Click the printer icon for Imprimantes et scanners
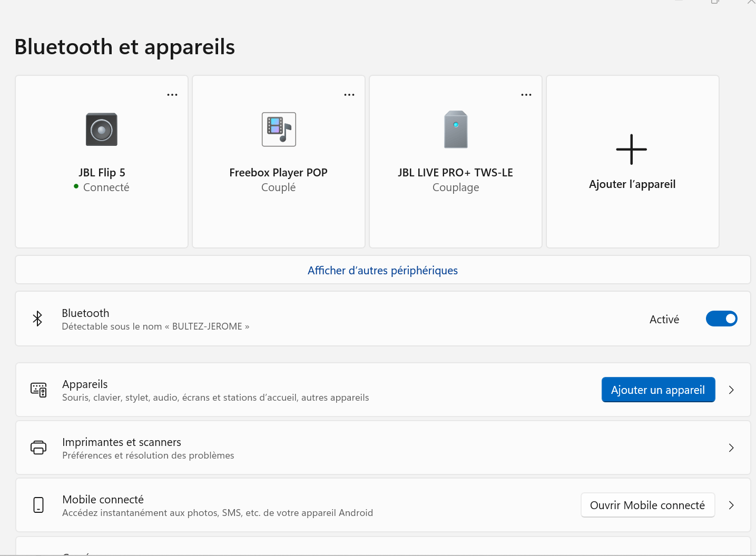 (38, 448)
